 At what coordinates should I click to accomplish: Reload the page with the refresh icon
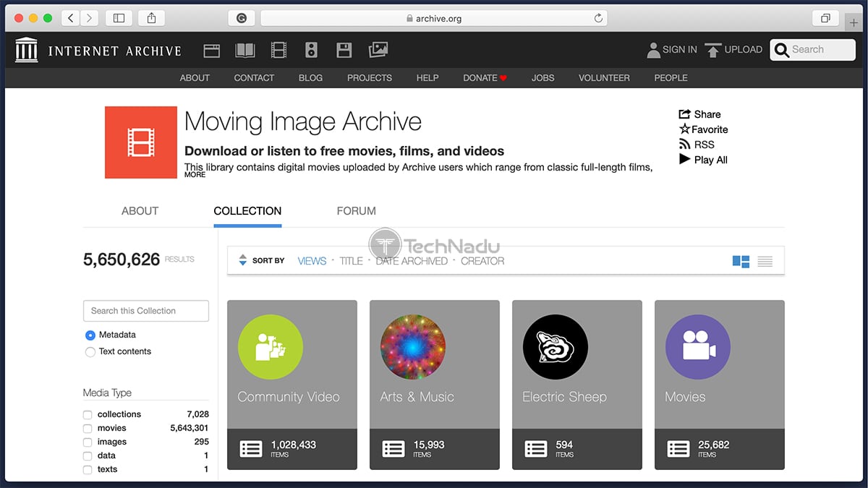tap(598, 19)
